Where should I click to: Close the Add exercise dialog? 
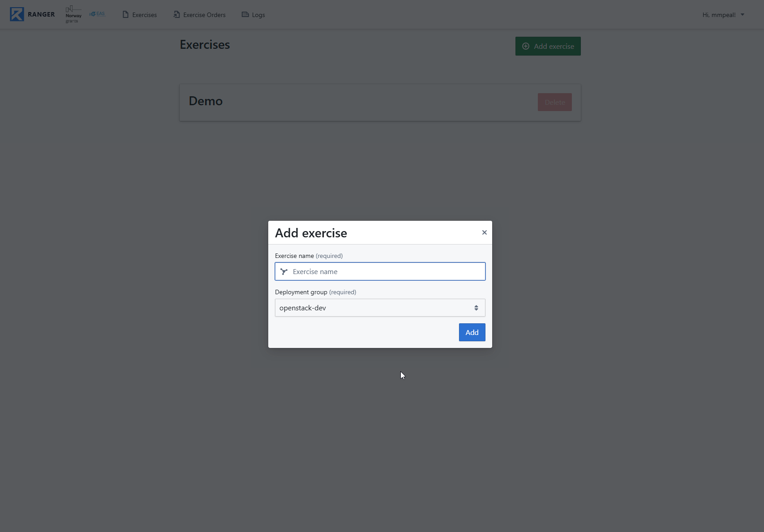[484, 232]
